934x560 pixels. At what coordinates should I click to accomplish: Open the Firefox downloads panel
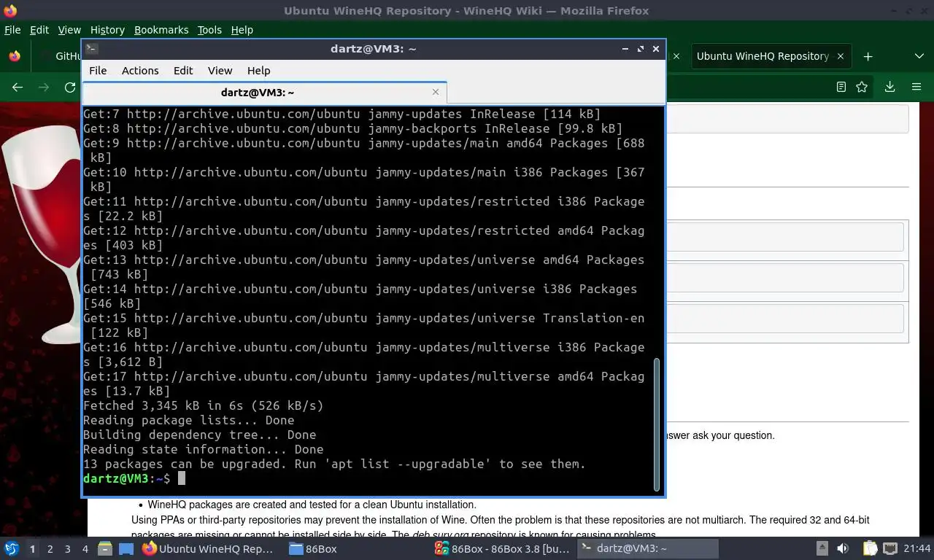tap(889, 87)
